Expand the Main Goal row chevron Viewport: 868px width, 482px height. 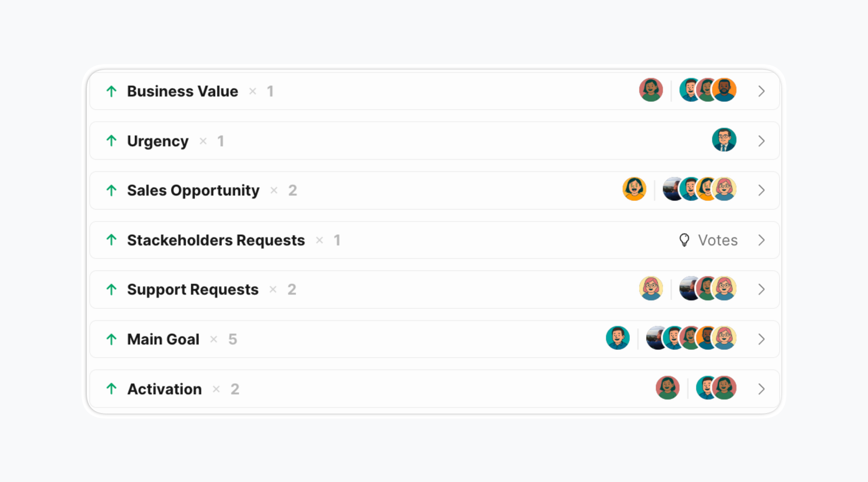pos(761,339)
